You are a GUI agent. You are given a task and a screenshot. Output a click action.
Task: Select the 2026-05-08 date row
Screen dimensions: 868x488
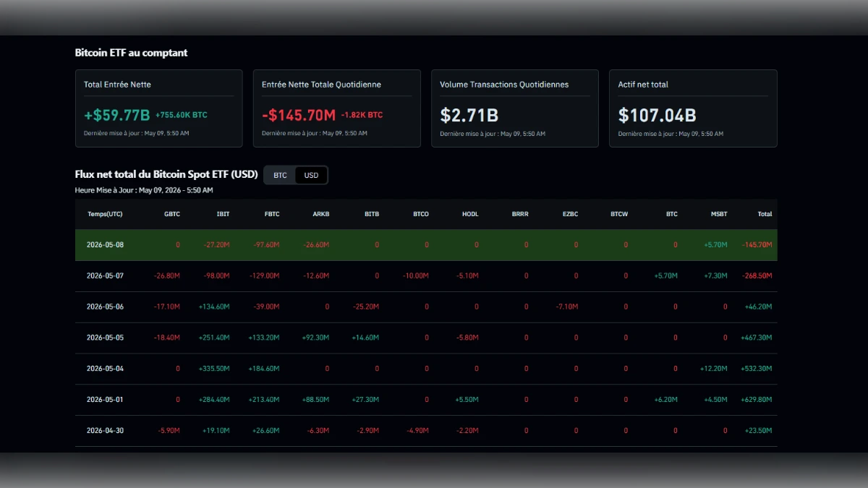426,245
